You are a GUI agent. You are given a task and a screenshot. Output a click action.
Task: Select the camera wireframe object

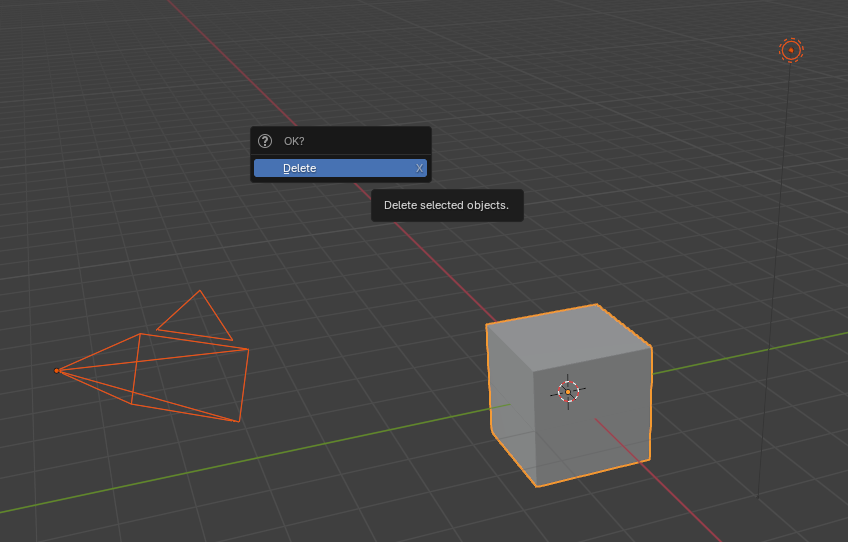[x=152, y=356]
